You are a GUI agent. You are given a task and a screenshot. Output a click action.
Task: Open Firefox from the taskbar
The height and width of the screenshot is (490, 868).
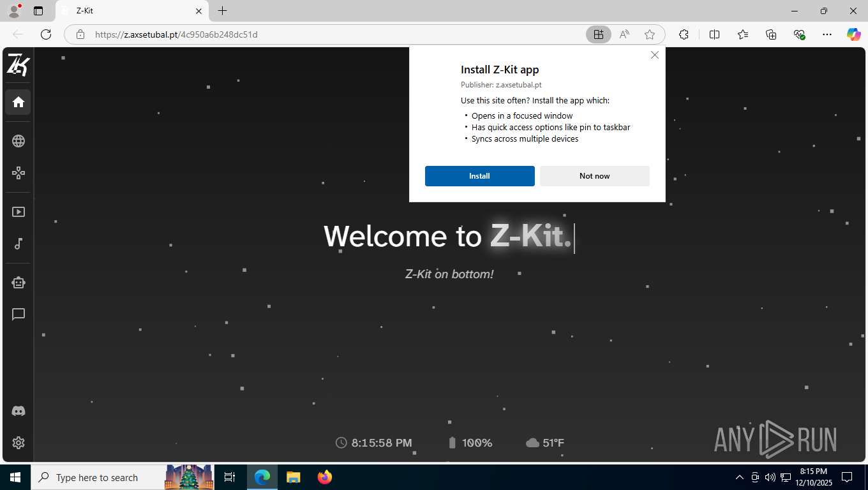(324, 477)
